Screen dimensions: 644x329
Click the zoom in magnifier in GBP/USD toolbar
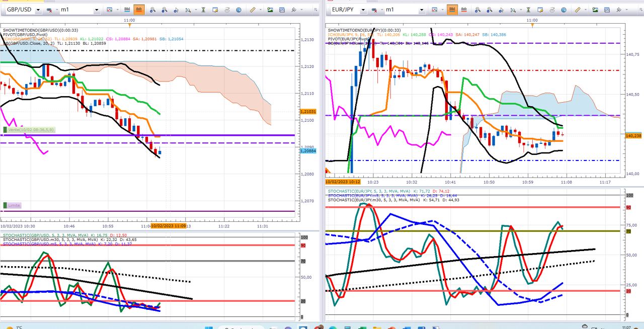click(x=152, y=10)
